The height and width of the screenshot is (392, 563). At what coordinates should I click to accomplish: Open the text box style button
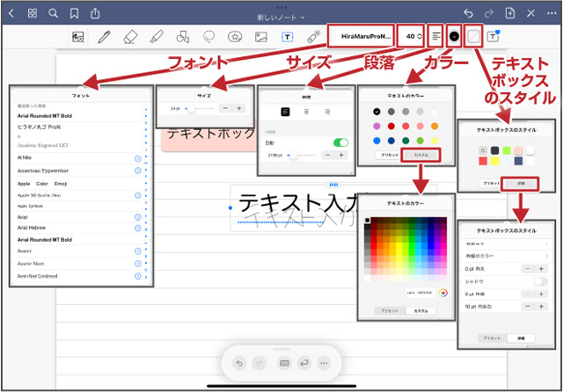[x=473, y=37]
